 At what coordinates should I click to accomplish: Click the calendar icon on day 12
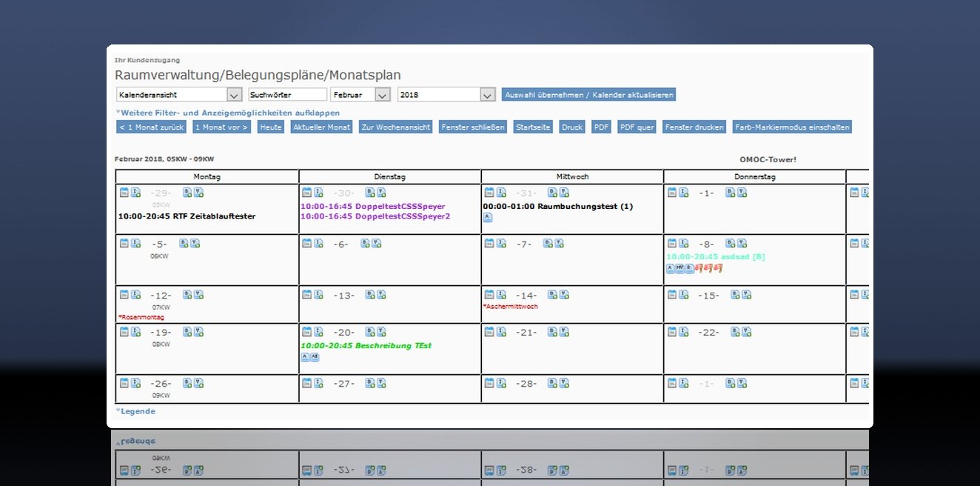click(124, 294)
